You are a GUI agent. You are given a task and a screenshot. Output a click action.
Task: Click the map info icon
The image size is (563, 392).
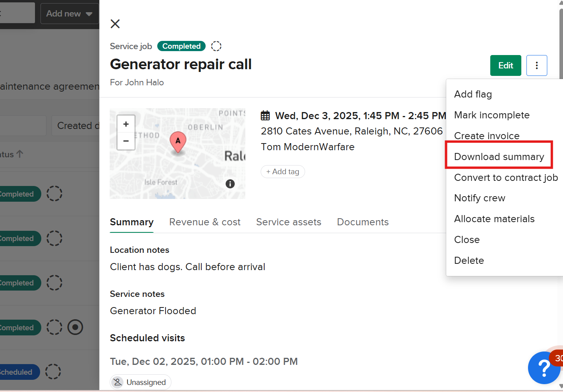(230, 184)
